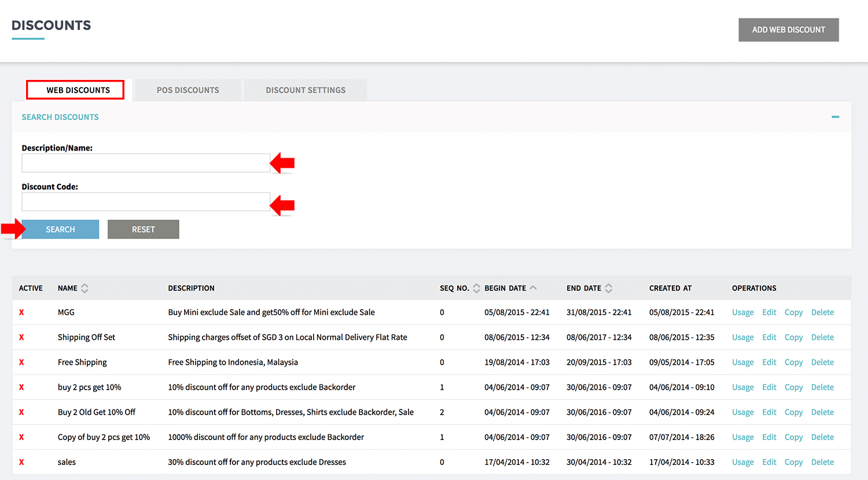
Task: Switch to POS Discounts tab
Action: (187, 90)
